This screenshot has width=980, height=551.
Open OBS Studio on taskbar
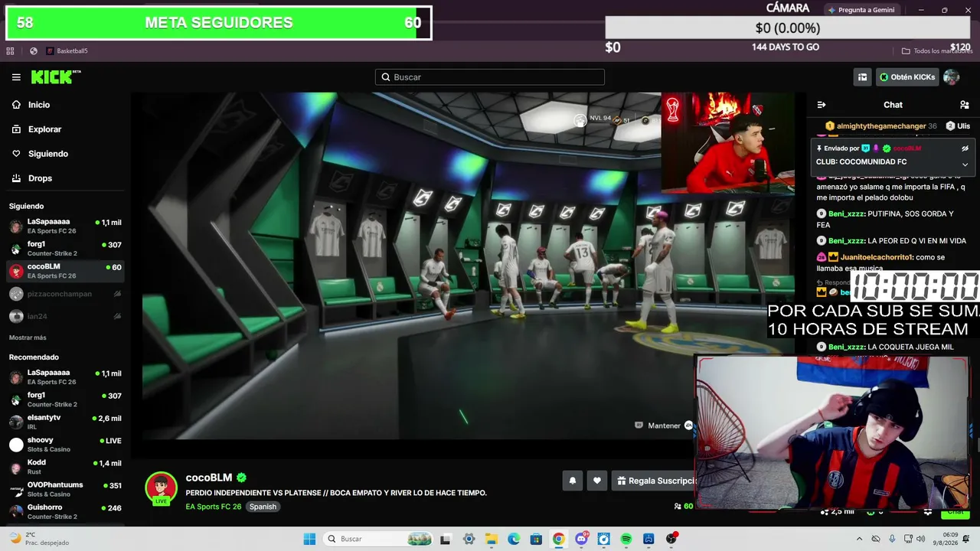coord(671,539)
